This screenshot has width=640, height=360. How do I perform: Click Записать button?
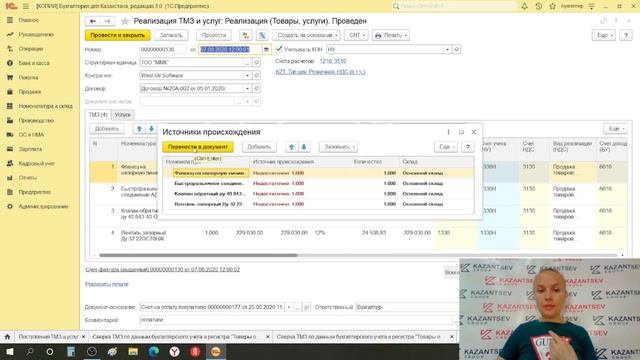click(171, 36)
